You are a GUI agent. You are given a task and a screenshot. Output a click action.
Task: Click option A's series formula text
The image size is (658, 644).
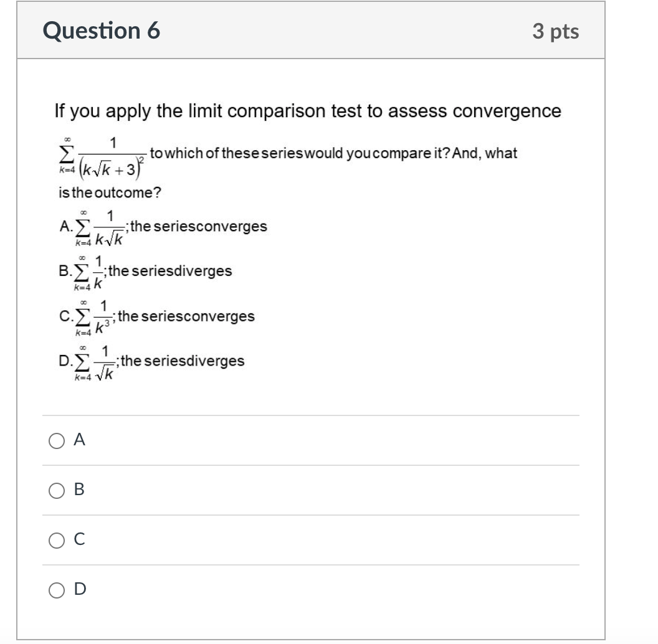click(x=162, y=227)
